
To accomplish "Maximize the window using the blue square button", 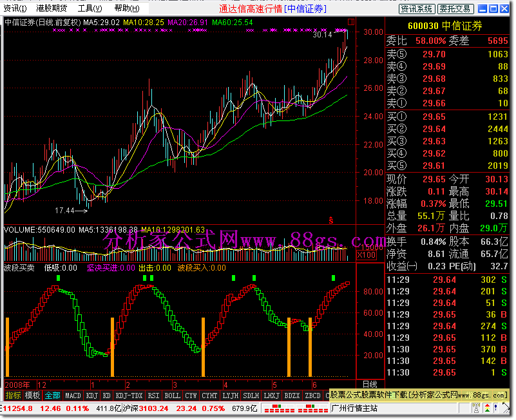I will click(x=493, y=9).
